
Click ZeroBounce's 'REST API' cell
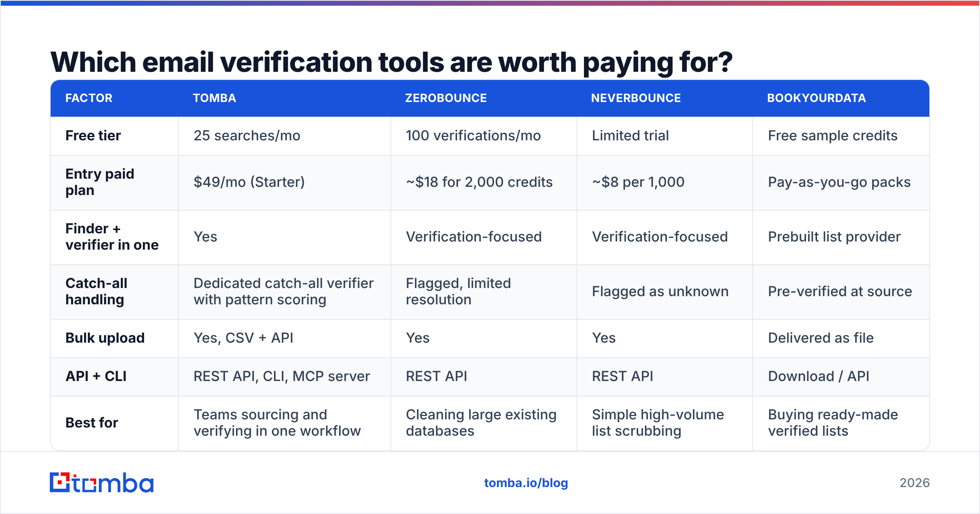click(x=437, y=376)
